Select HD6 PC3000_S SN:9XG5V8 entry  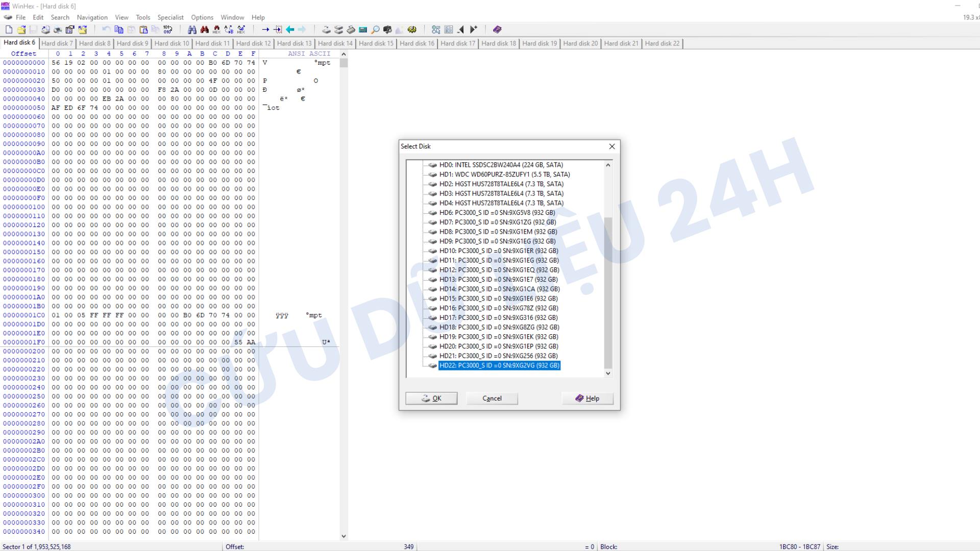(497, 213)
